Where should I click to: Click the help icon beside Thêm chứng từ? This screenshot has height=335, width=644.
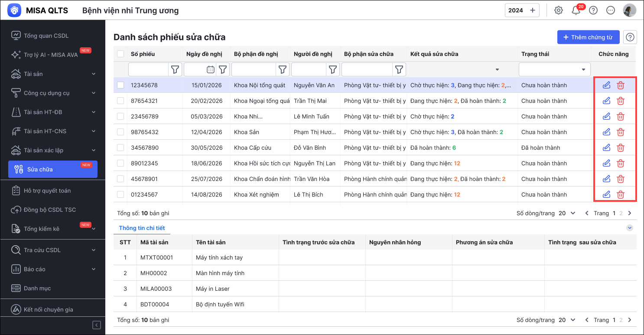coord(630,37)
